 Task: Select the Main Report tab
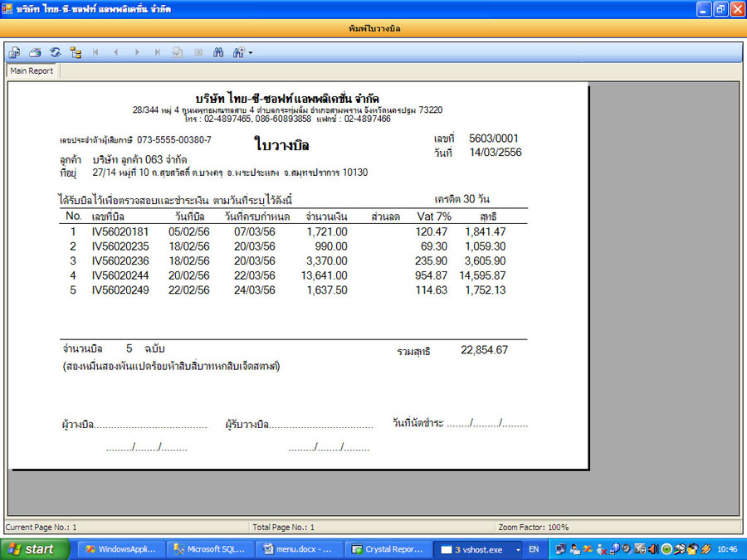(32, 71)
